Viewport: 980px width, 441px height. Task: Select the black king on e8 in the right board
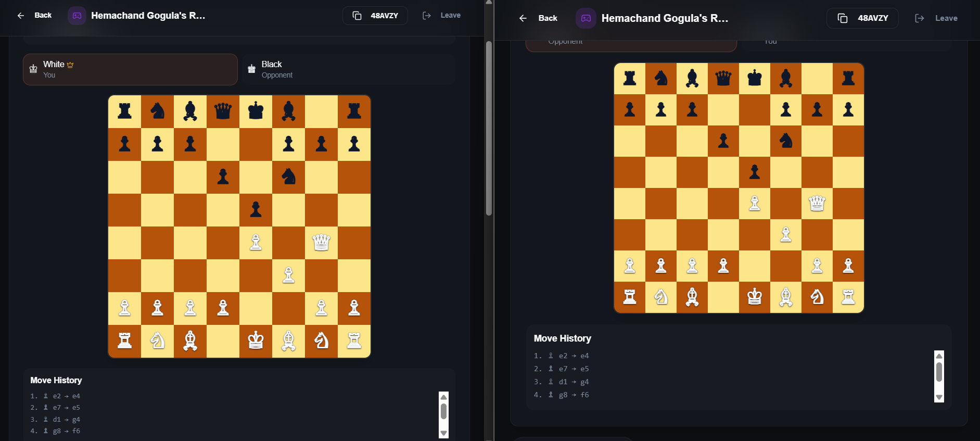point(755,78)
